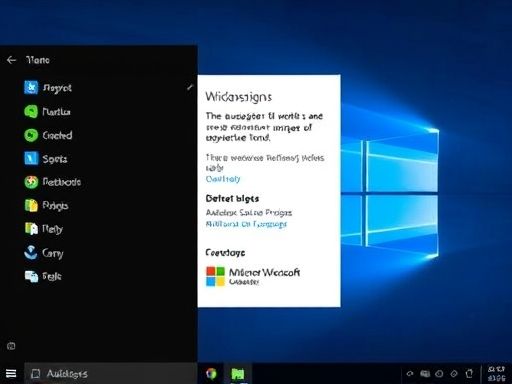Screen dimensions: 512x384
Task: Click the pencil edit icon near Sloyot row
Action: pos(190,88)
